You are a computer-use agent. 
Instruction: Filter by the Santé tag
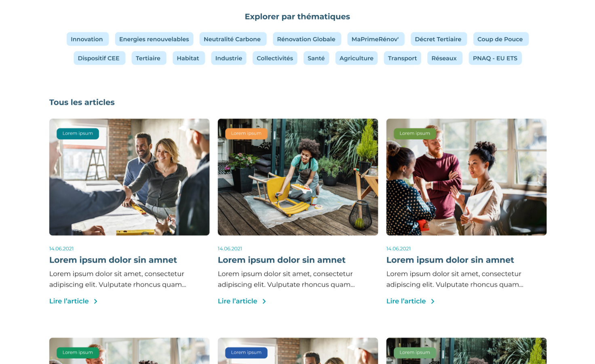point(316,58)
